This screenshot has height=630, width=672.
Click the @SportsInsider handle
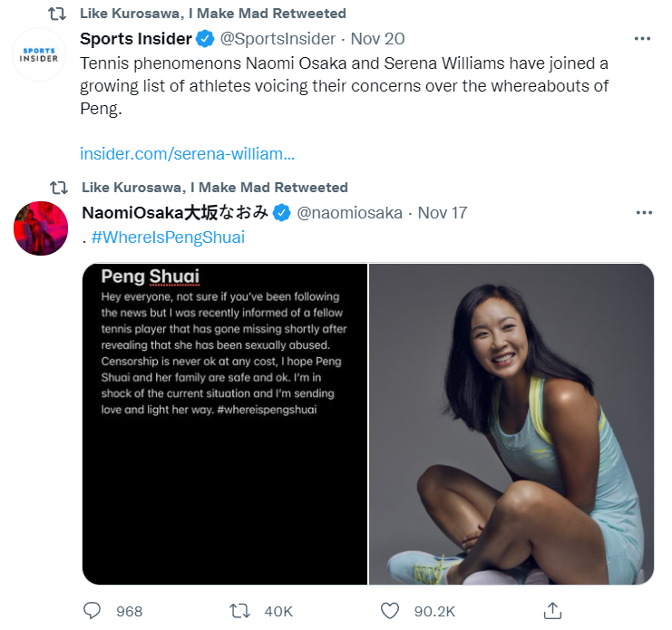pyautogui.click(x=278, y=39)
